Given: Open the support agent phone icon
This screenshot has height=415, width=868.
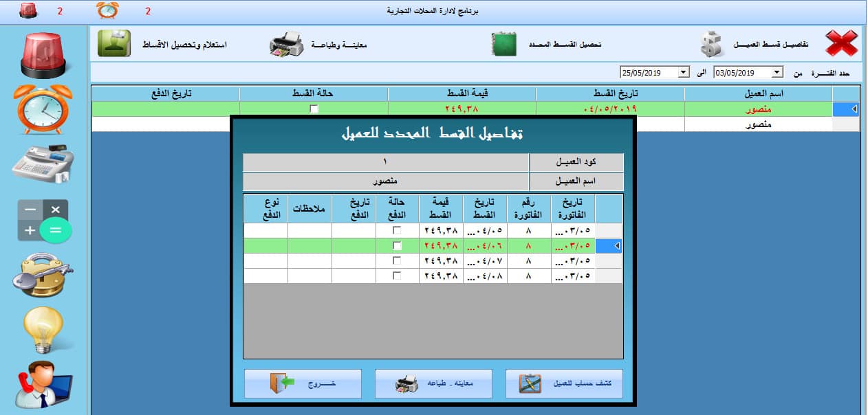Looking at the screenshot, I should 43,384.
